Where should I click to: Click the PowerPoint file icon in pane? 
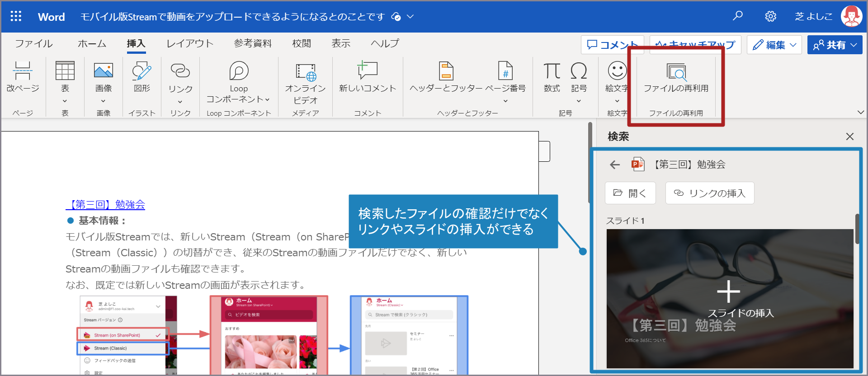pos(638,164)
